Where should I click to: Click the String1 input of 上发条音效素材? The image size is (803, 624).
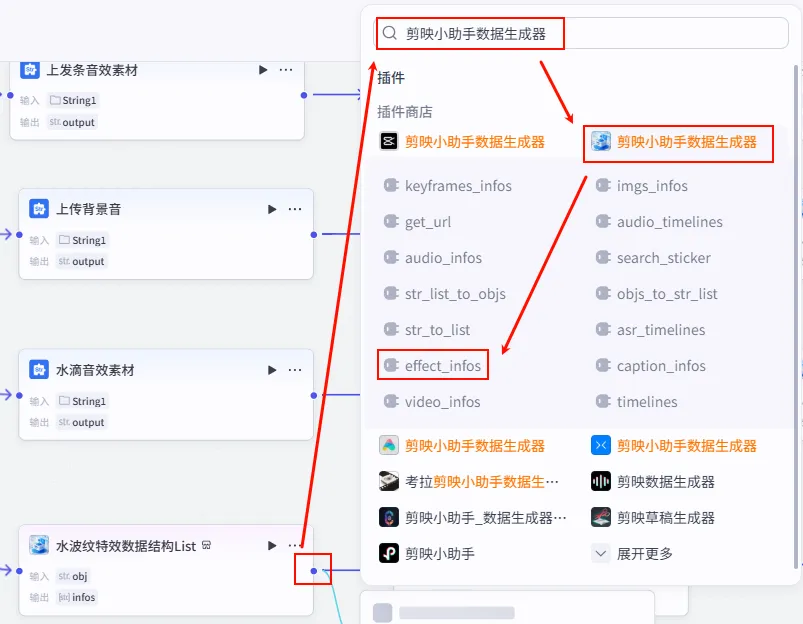click(73, 100)
